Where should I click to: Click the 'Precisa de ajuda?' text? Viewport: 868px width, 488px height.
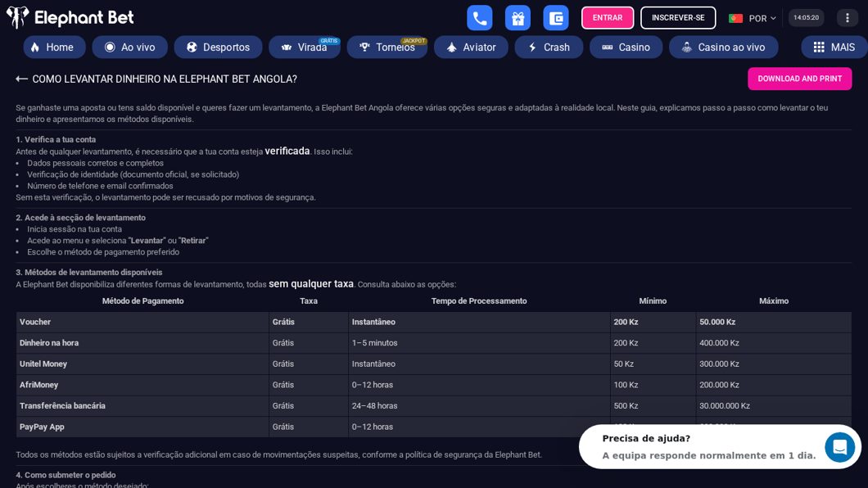tap(646, 438)
